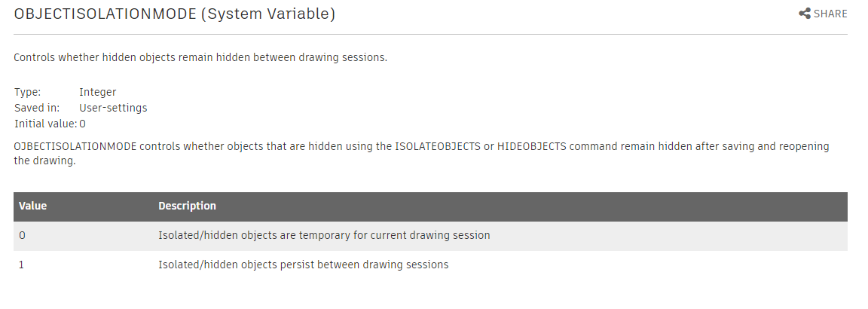Viewport: 868px width, 309px height.
Task: Click the "Value" table column header
Action: (x=33, y=206)
